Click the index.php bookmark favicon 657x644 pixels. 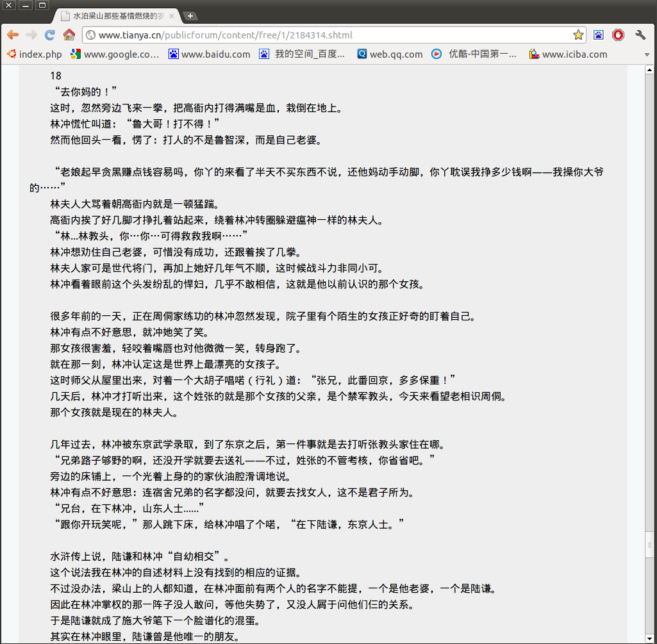coord(12,54)
